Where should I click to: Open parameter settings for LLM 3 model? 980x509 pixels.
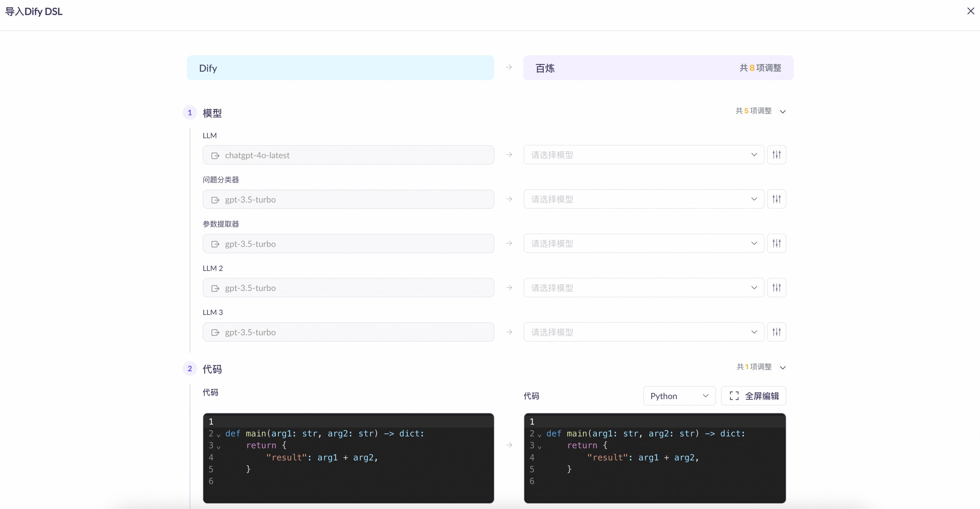tap(776, 332)
